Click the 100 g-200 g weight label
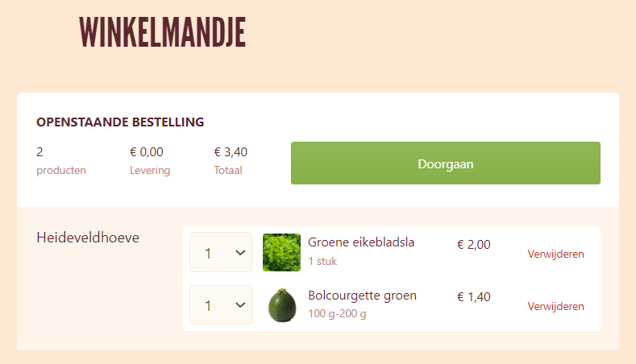The image size is (636, 364). click(337, 314)
